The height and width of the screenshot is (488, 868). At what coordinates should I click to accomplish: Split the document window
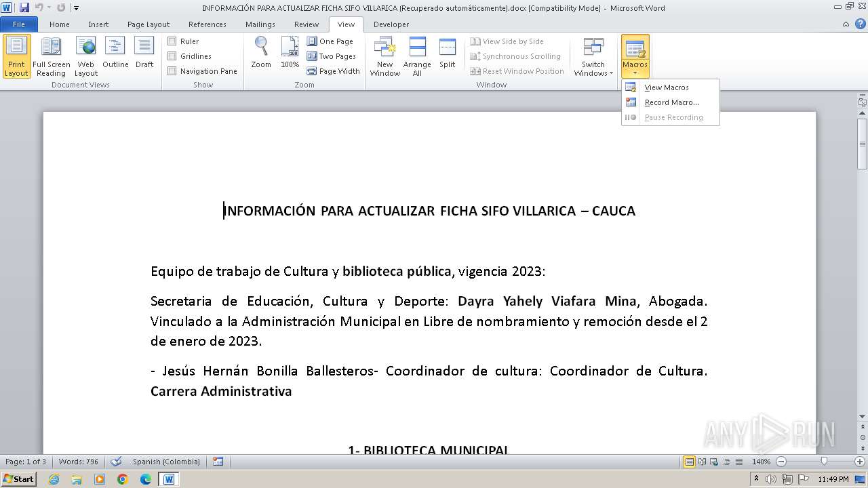coord(447,53)
